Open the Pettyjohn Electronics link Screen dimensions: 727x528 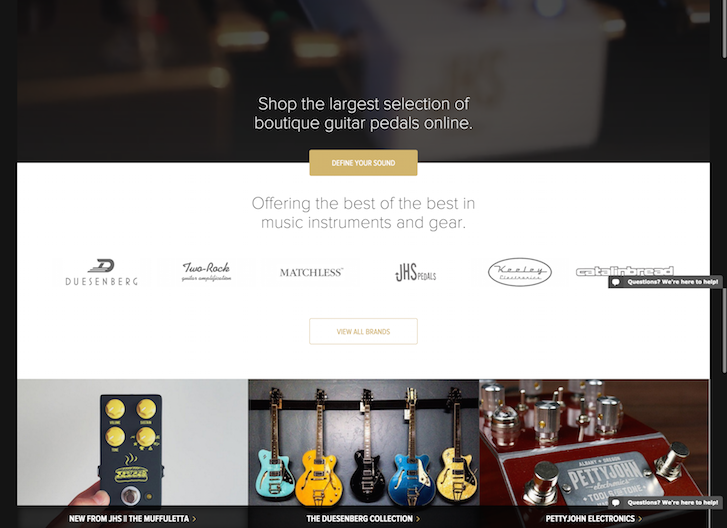coord(590,519)
